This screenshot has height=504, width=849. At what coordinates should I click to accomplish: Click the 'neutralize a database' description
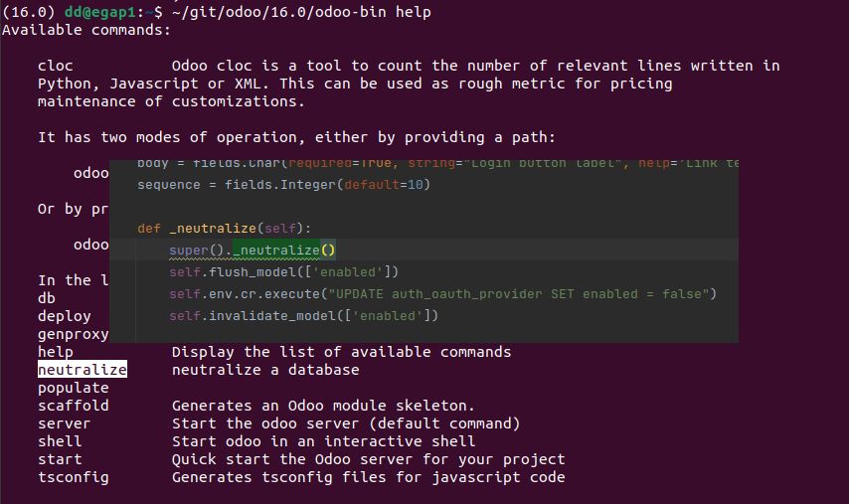coord(265,370)
